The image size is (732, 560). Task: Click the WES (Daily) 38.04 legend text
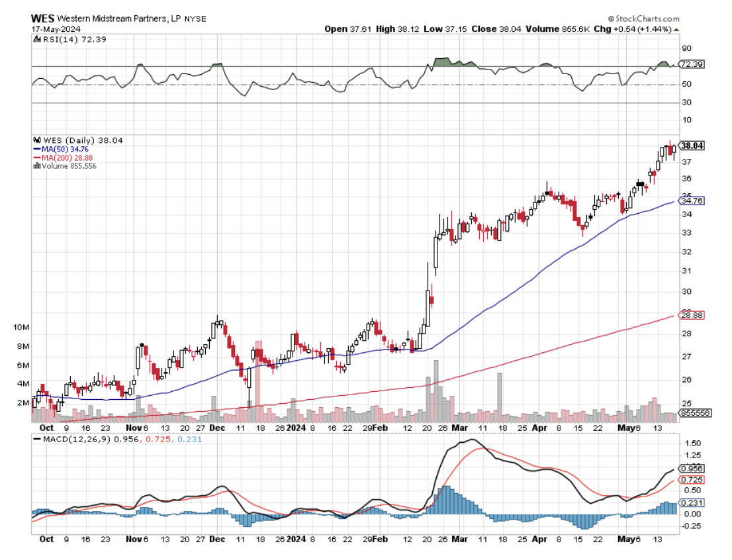click(83, 140)
